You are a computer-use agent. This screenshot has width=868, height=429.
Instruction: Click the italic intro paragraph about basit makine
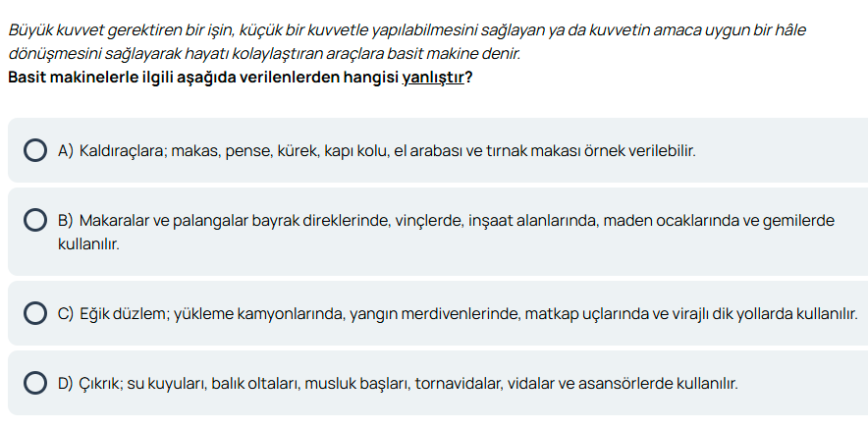[x=407, y=42]
